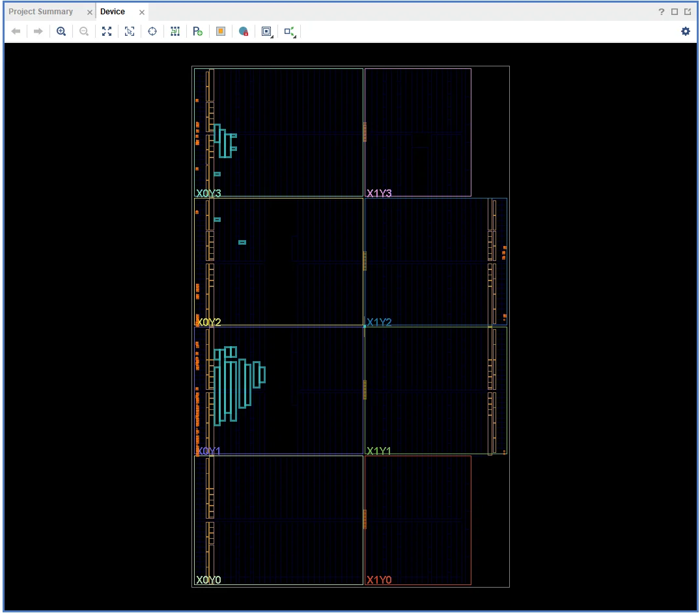This screenshot has width=700, height=613.
Task: Close the Project Summary tab
Action: point(90,12)
